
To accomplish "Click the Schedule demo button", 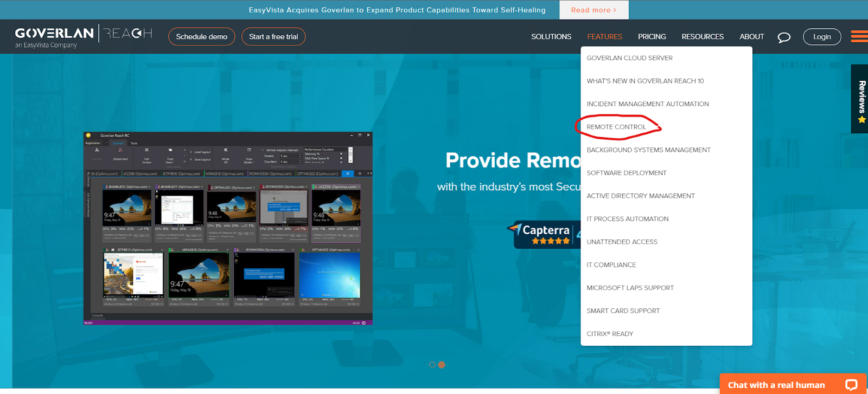I will pyautogui.click(x=202, y=37).
